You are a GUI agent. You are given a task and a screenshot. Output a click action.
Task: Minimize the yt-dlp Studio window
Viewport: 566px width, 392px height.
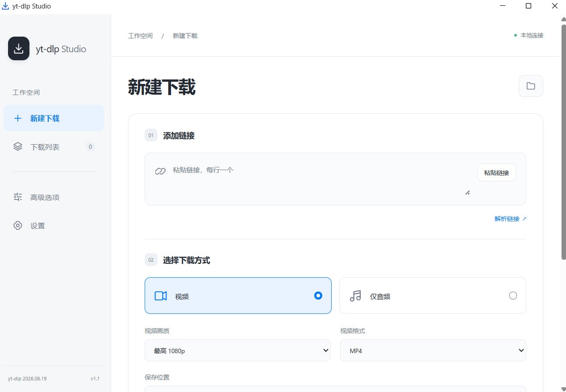tap(503, 6)
